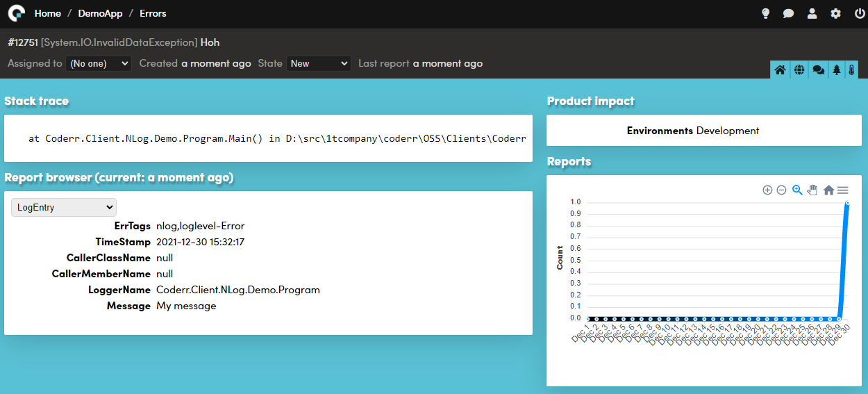868x394 pixels.
Task: Open the settings gear icon
Action: point(835,13)
